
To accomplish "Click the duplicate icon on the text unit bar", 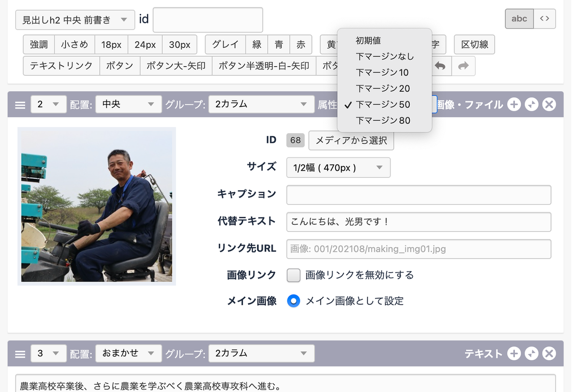I will pyautogui.click(x=531, y=354).
